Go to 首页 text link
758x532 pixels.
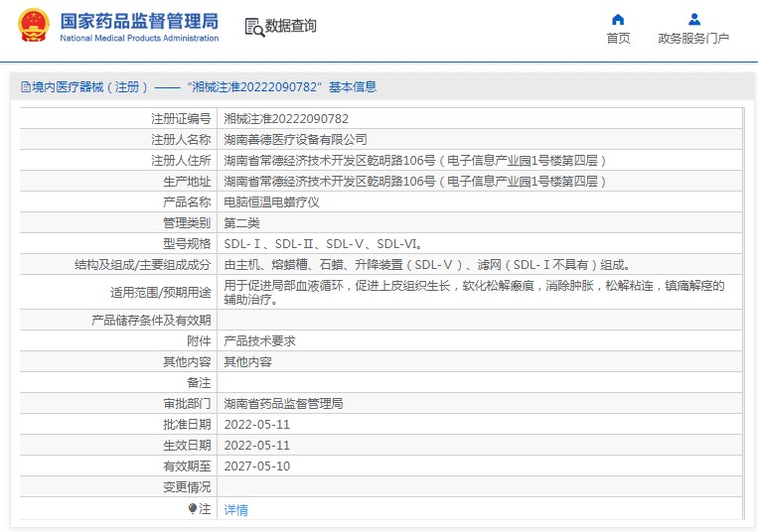[618, 38]
